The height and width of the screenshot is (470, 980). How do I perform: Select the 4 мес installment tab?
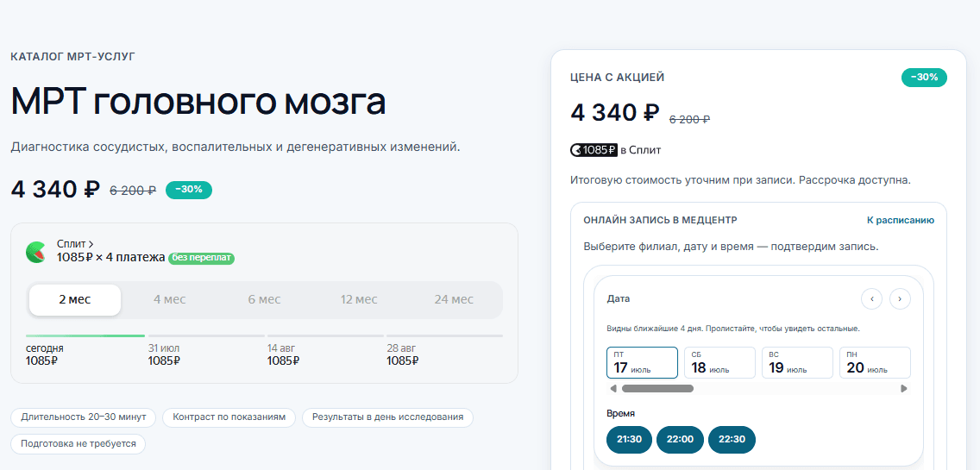click(170, 300)
